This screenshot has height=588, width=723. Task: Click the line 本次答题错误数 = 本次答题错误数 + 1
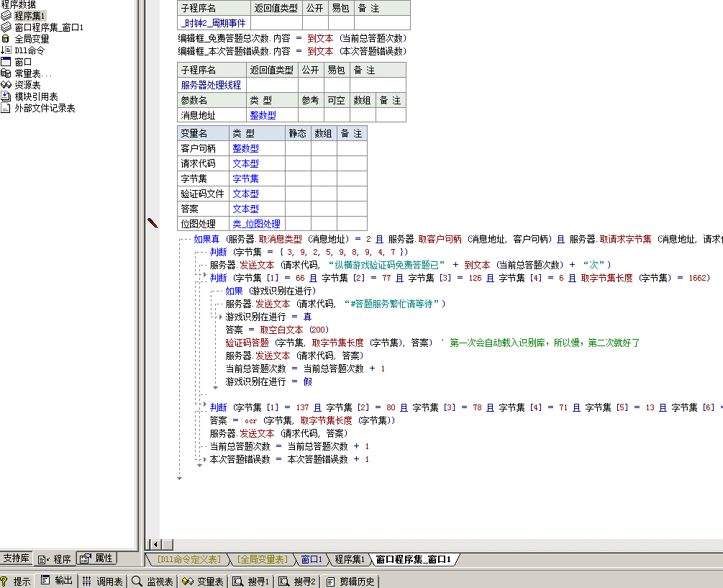[x=289, y=459]
